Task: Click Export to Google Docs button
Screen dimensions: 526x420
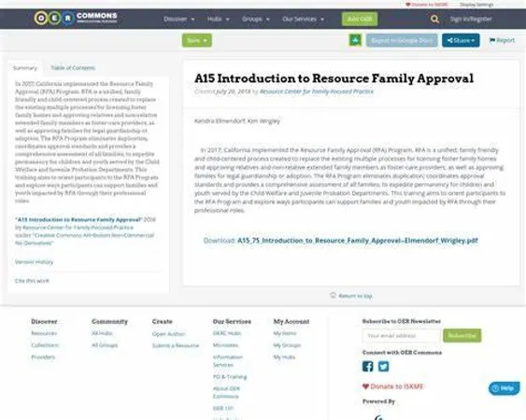Action: [x=402, y=40]
